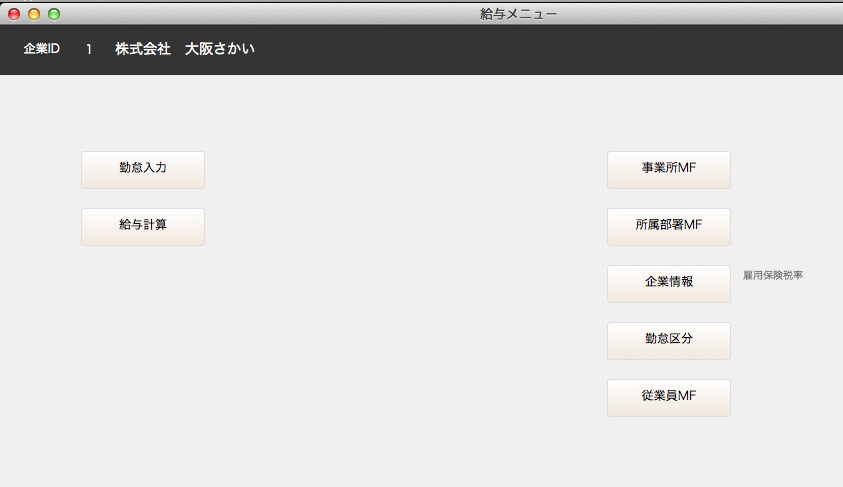The height and width of the screenshot is (487, 843).
Task: Open the 従業員MF employee master
Action: point(669,397)
